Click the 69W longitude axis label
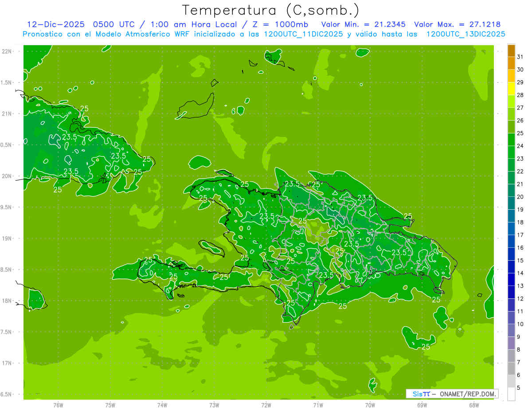 [422, 405]
